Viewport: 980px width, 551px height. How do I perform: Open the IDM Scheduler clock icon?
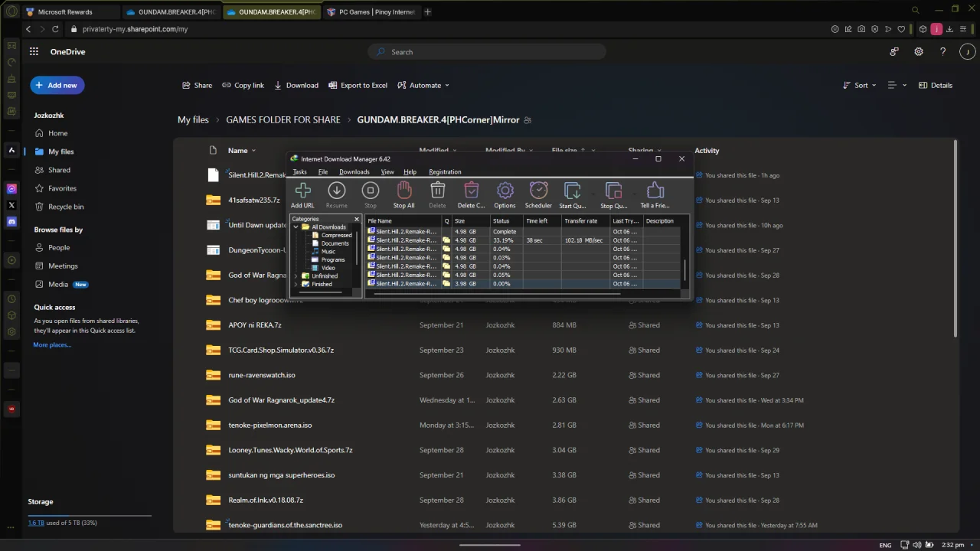(538, 191)
